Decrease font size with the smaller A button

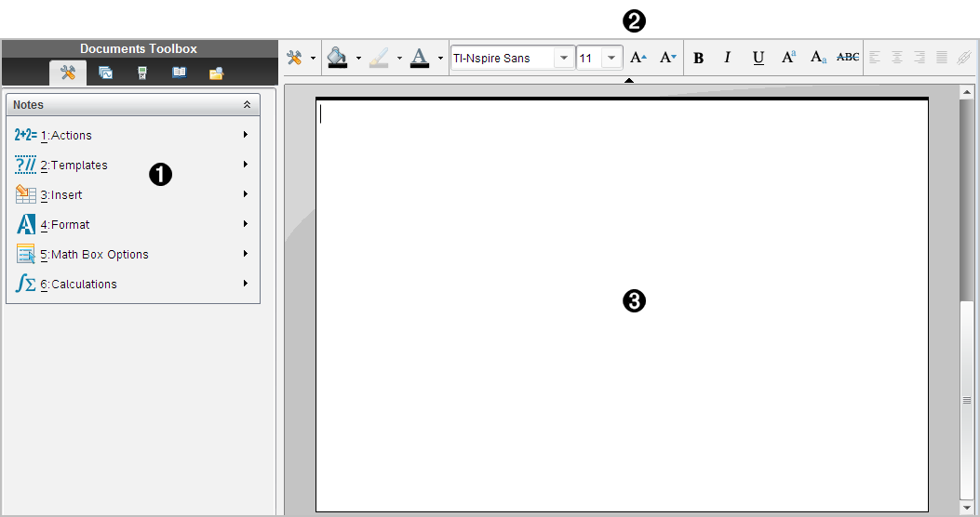coord(667,58)
